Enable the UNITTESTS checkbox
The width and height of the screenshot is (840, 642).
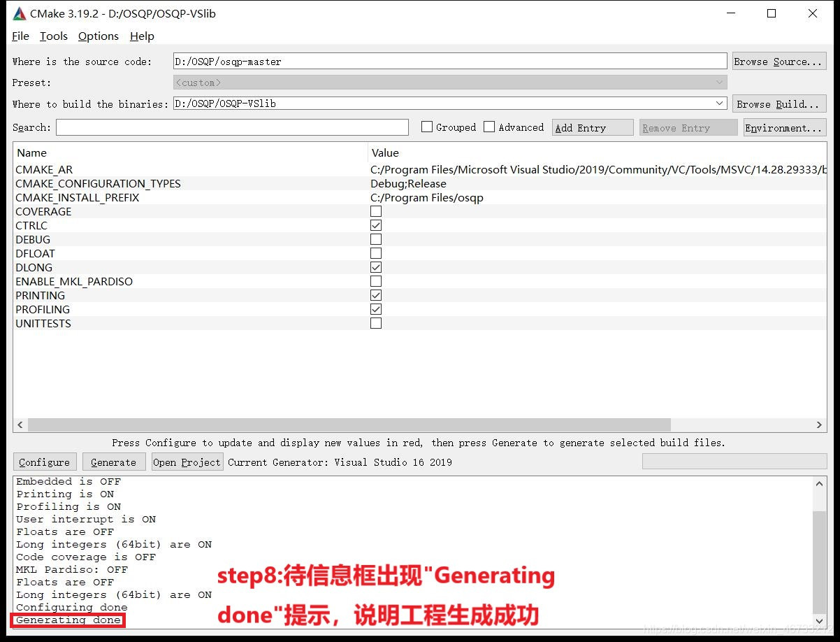(376, 323)
